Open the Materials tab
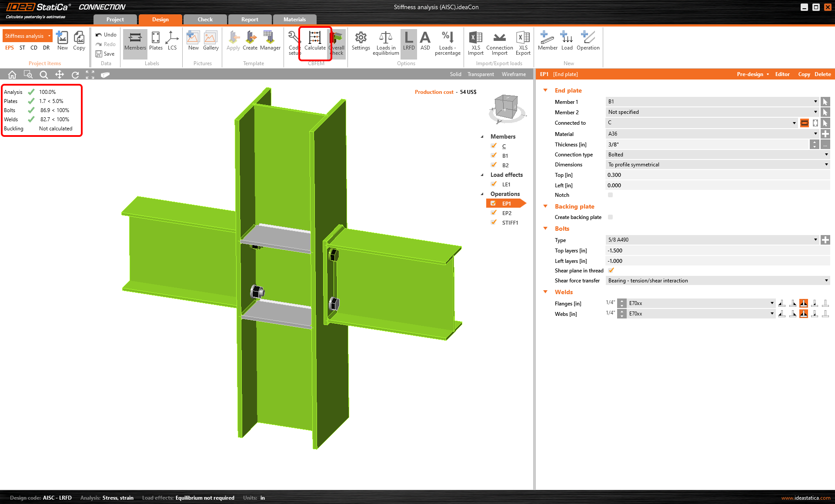835x504 pixels. coord(294,19)
